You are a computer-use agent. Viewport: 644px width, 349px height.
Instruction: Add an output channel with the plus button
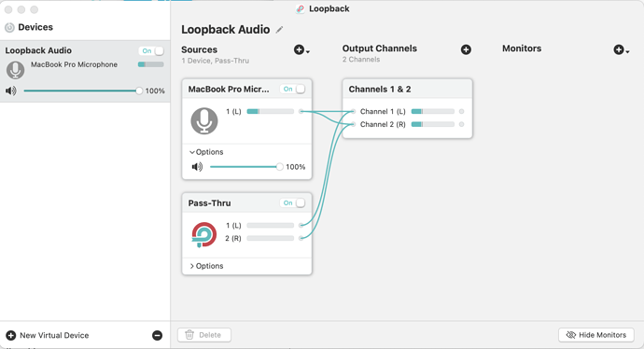pyautogui.click(x=466, y=49)
